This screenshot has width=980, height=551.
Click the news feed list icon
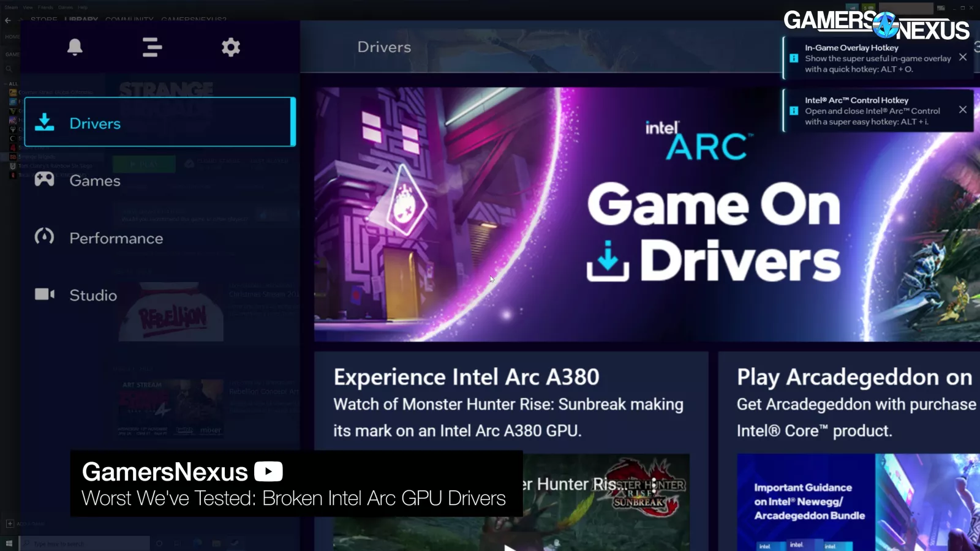coord(152,47)
